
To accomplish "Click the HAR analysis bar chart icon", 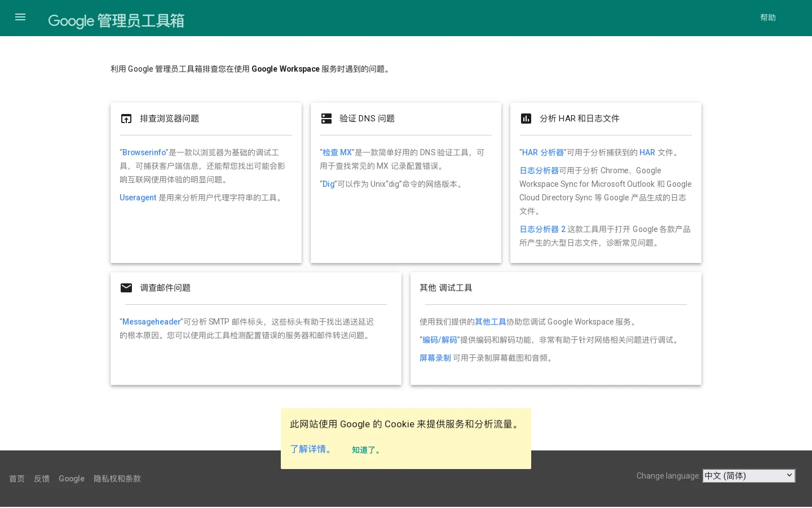I will coord(526,119).
